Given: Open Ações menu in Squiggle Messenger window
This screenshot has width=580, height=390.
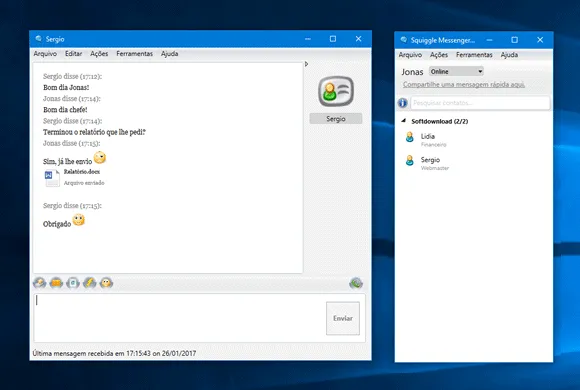Looking at the screenshot, I should [x=439, y=55].
